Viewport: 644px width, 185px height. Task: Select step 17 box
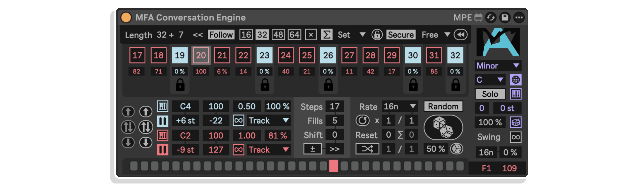[x=137, y=55]
